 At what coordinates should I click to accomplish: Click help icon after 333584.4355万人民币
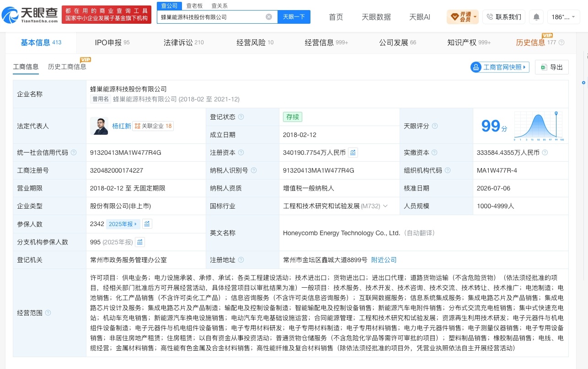pyautogui.click(x=545, y=153)
